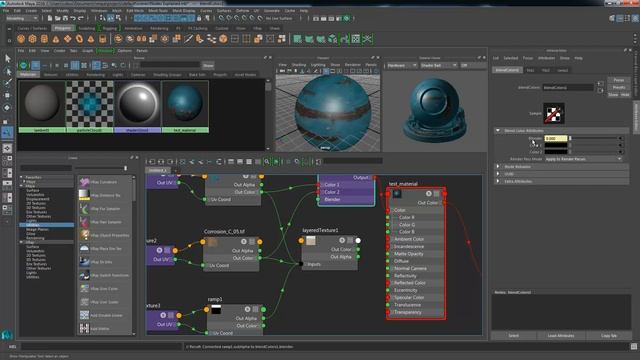Switch to the file1 tab in Attribute Editor
This screenshot has width=640, height=360.
coord(530,70)
